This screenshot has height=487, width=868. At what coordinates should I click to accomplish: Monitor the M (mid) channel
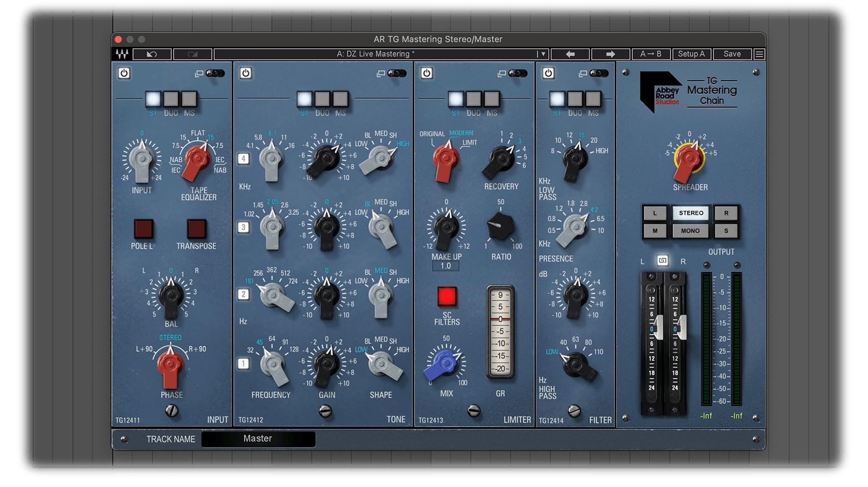(x=655, y=231)
